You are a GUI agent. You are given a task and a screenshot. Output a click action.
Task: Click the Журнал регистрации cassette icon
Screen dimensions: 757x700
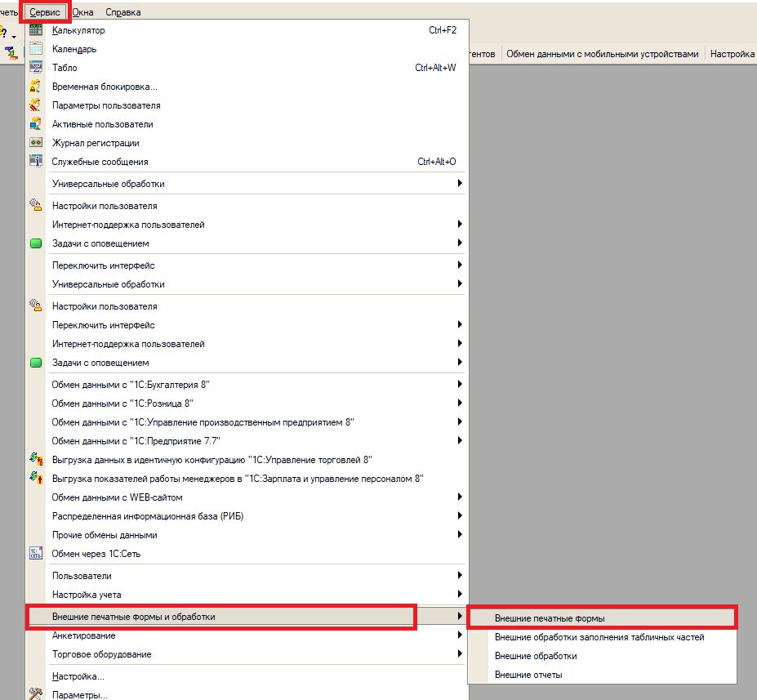pos(36,142)
